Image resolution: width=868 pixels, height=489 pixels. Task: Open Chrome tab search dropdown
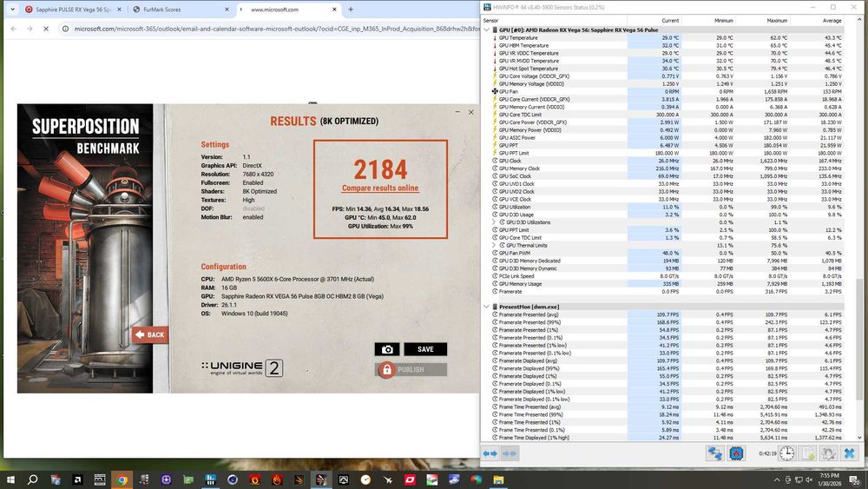click(x=13, y=10)
